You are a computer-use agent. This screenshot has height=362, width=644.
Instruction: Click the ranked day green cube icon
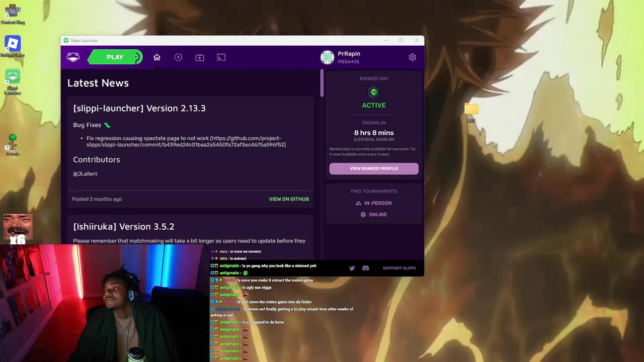coord(374,92)
